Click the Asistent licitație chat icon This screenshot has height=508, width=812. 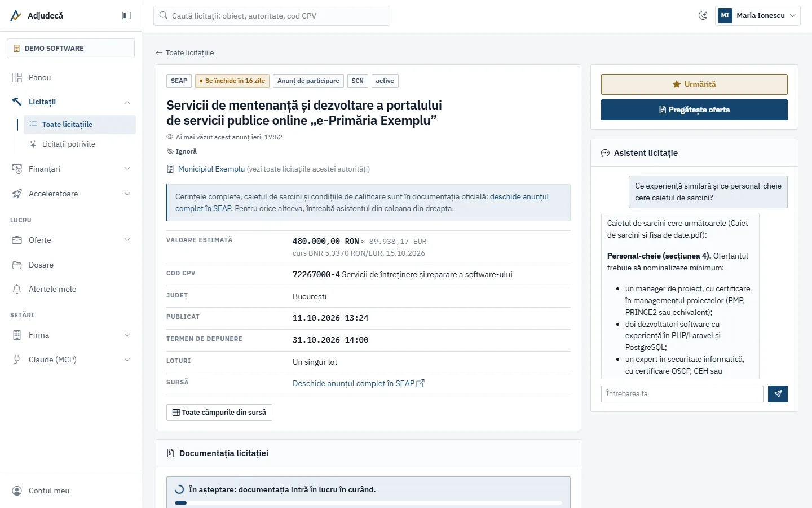pyautogui.click(x=605, y=153)
